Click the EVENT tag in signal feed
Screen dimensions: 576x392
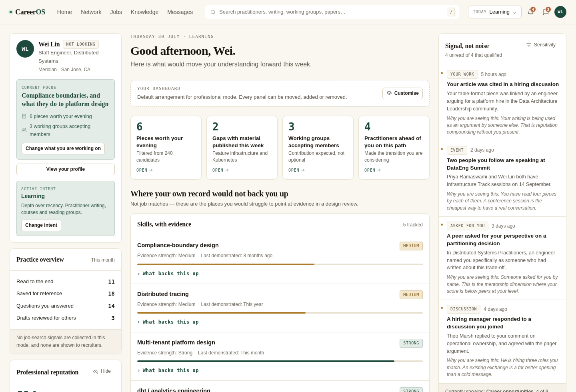tap(457, 150)
